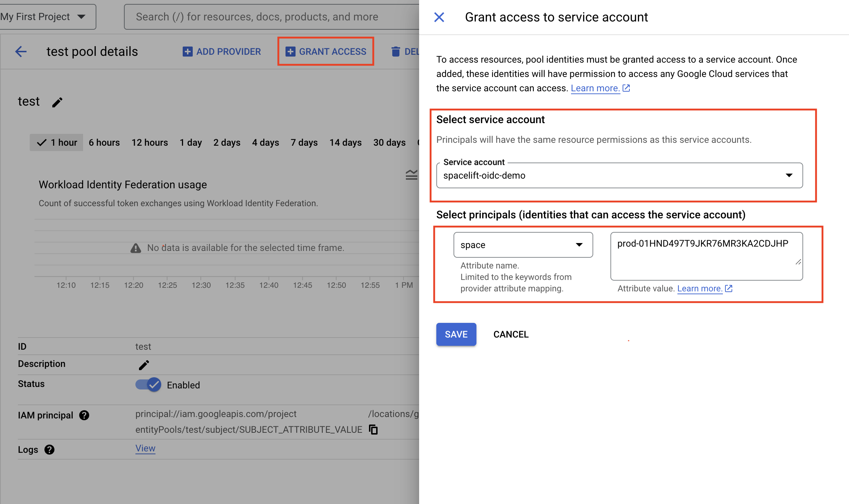849x504 pixels.
Task: Open the My First Project selector
Action: coord(47,16)
